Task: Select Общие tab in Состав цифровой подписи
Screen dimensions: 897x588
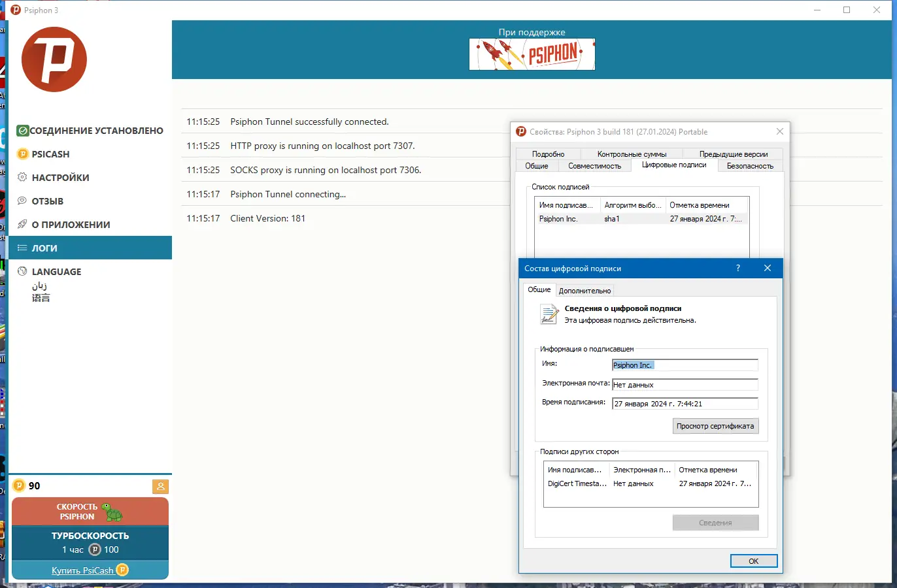Action: coord(539,289)
